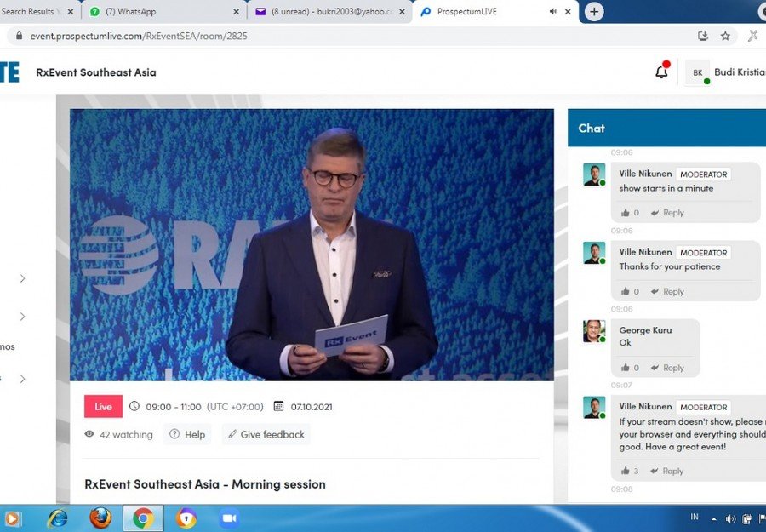The image size is (766, 532).
Task: Mute the ProspectumLIVE tab audio icon
Action: coord(553,12)
